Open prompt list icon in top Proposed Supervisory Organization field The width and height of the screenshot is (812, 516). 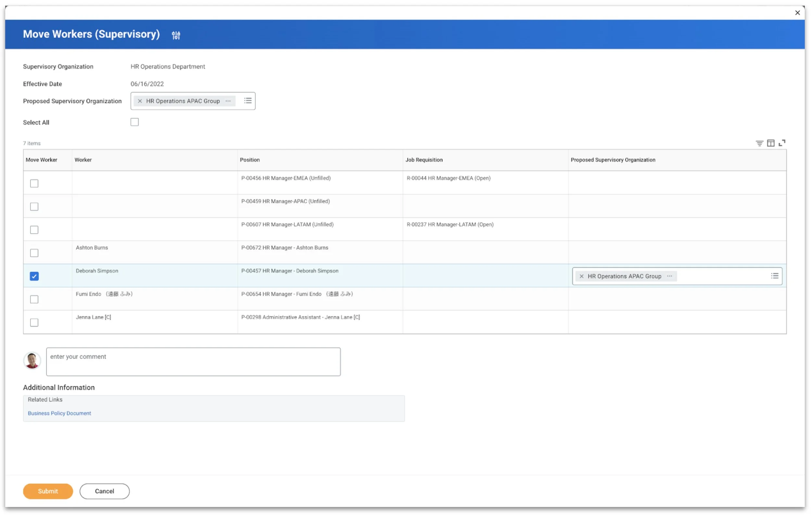tap(248, 100)
